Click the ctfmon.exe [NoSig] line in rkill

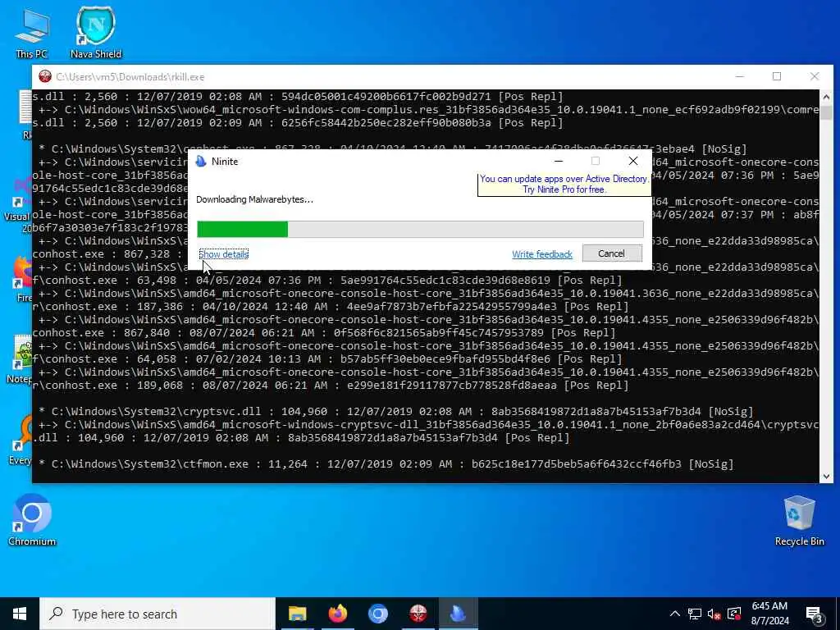click(x=386, y=464)
